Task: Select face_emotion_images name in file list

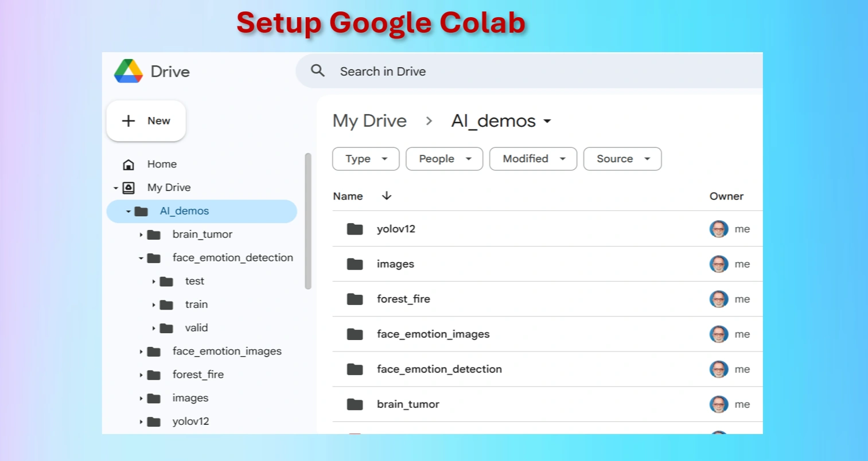Action: point(433,334)
